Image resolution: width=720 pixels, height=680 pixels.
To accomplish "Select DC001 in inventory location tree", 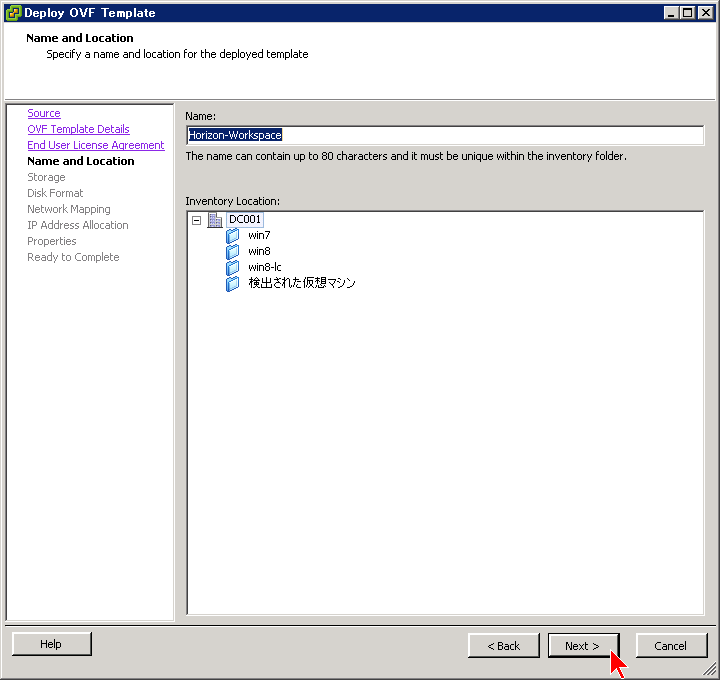I will tap(245, 219).
